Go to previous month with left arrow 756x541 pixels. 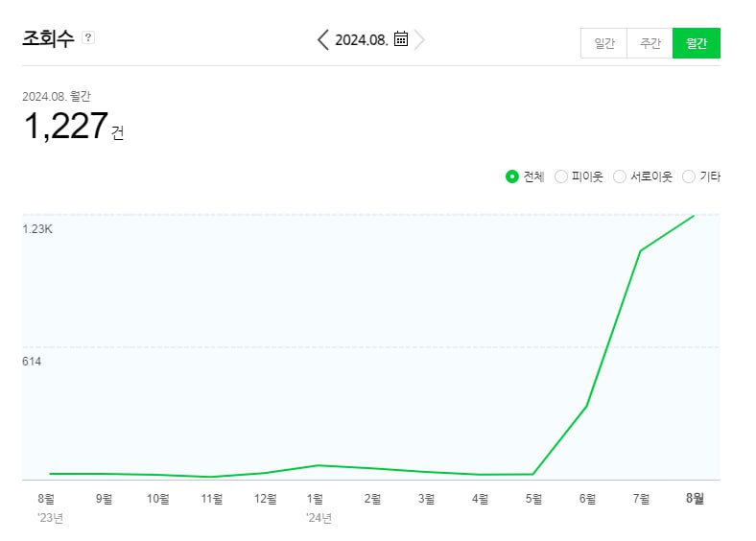(x=322, y=39)
